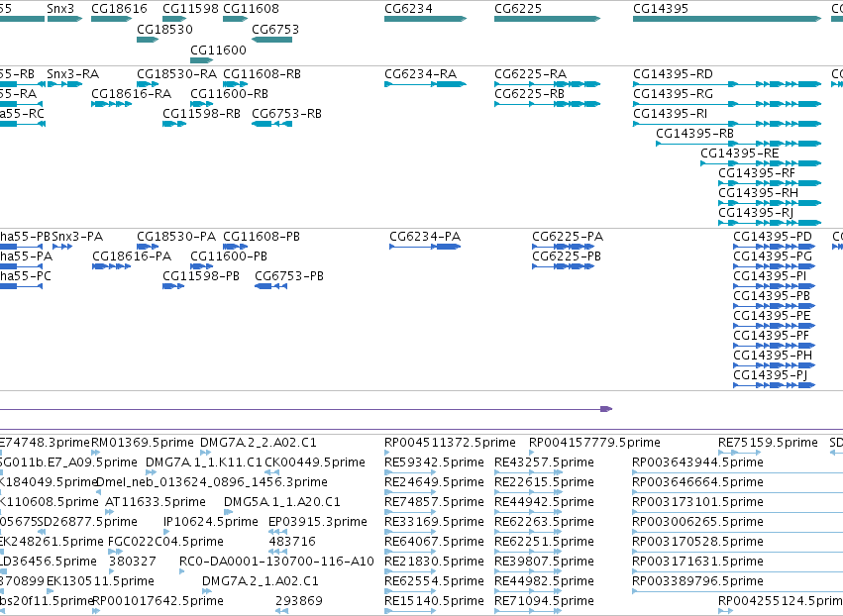Click the CG11600 gene label
The height and width of the screenshot is (616, 843).
[x=218, y=50]
